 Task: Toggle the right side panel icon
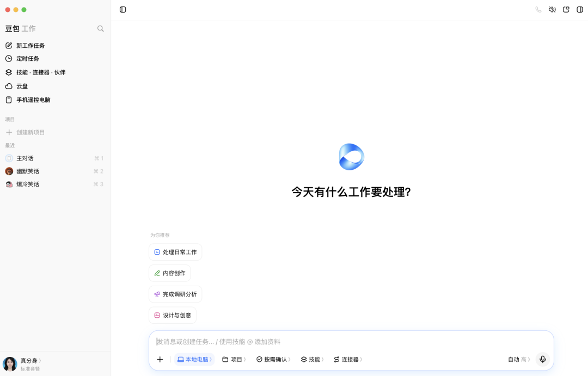coord(580,10)
